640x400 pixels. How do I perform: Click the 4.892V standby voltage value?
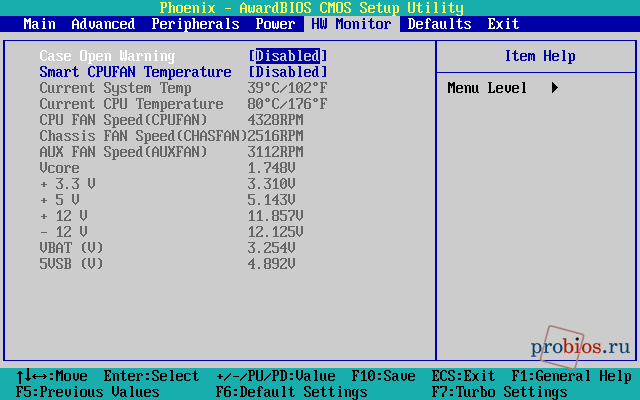tap(271, 264)
